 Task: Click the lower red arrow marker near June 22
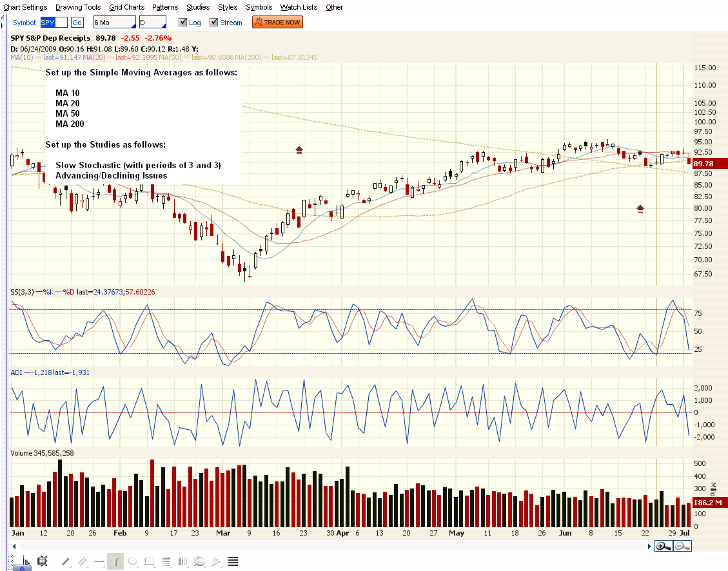(640, 209)
